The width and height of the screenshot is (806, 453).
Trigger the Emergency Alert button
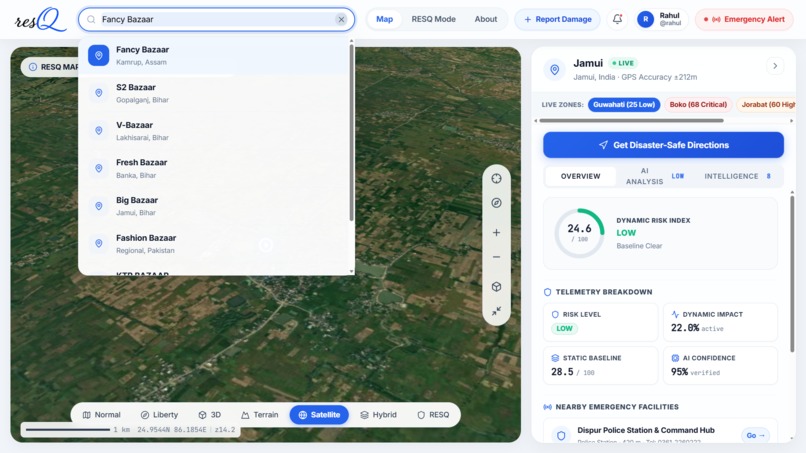point(744,19)
